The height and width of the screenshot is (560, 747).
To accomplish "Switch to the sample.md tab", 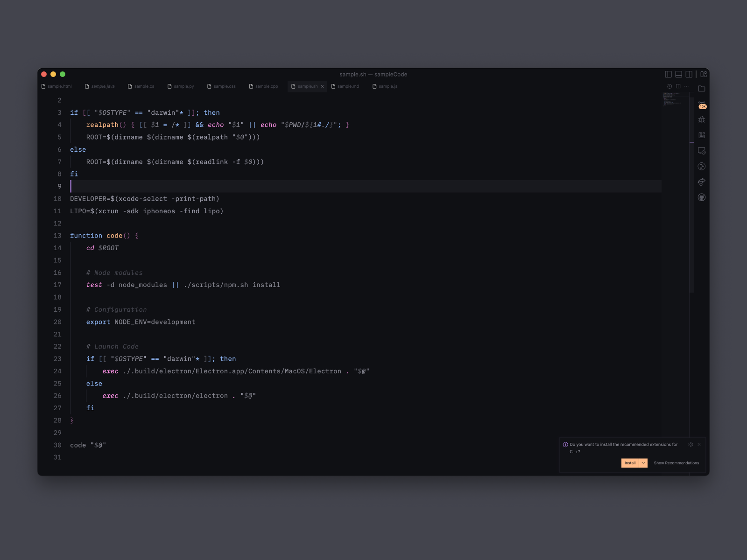I will point(345,86).
